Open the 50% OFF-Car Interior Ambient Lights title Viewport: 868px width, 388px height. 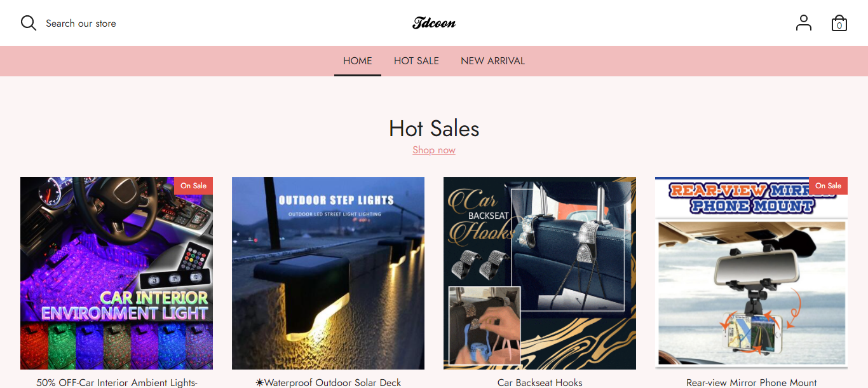117,382
